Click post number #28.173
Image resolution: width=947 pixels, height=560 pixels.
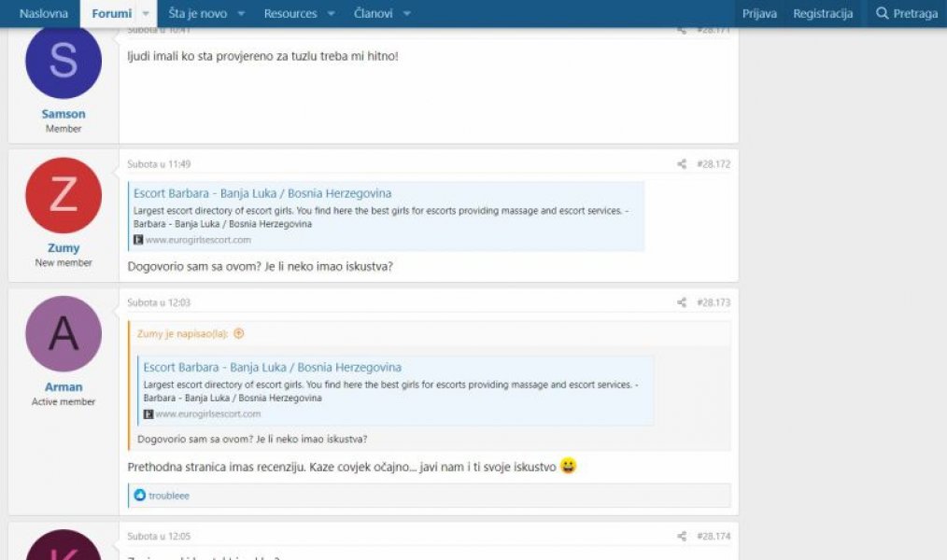714,302
